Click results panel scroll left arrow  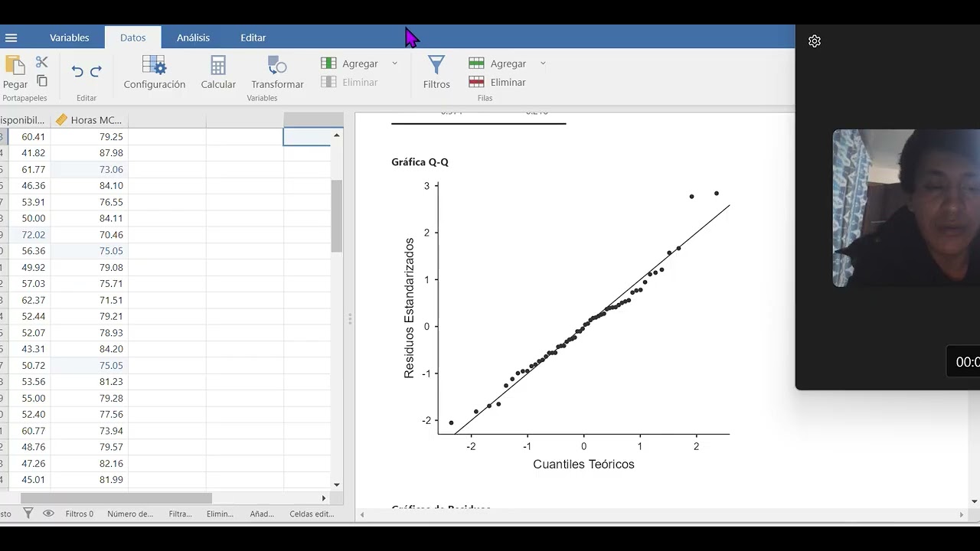click(363, 514)
